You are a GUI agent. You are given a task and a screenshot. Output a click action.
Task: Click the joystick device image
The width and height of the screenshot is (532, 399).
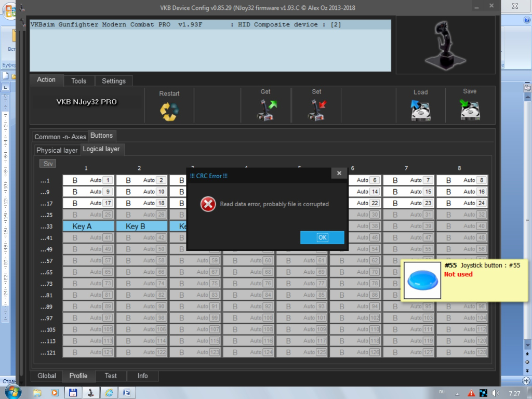click(x=445, y=46)
